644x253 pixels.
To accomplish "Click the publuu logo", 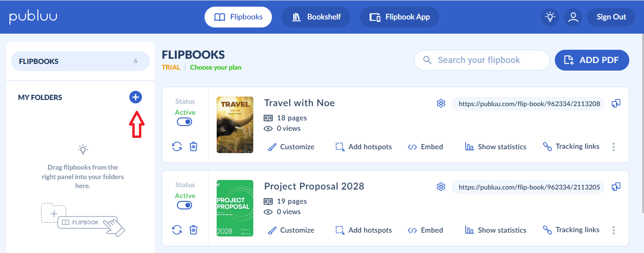I will [x=33, y=17].
